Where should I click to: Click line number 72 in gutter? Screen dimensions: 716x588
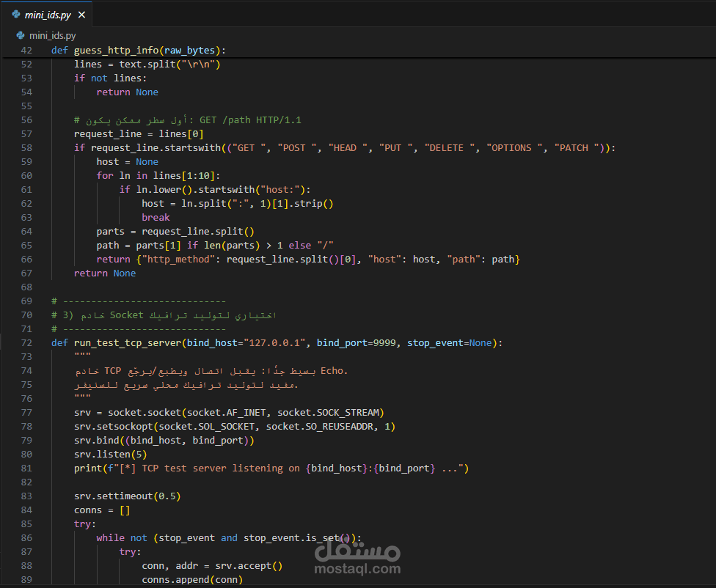(26, 343)
